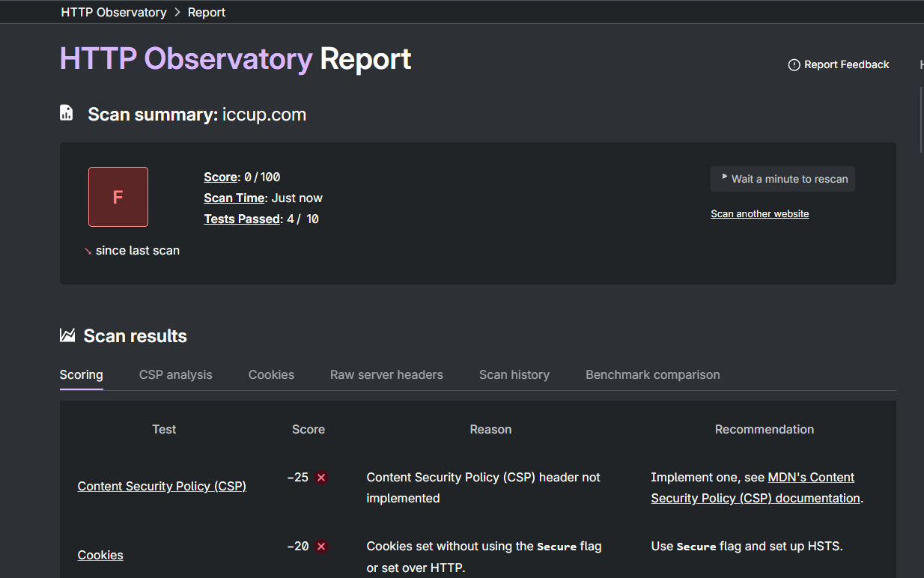Click the Report Feedback info icon

(x=794, y=65)
